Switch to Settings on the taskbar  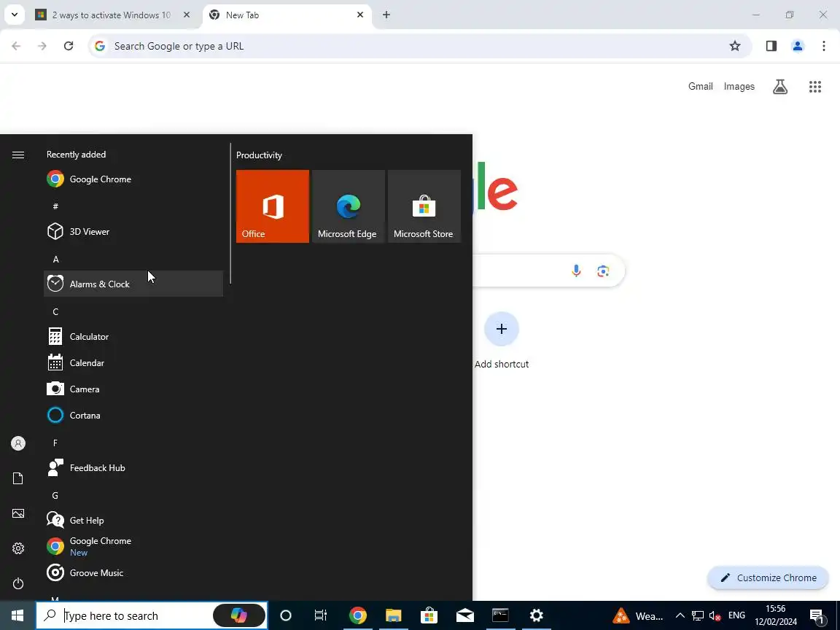(x=536, y=615)
